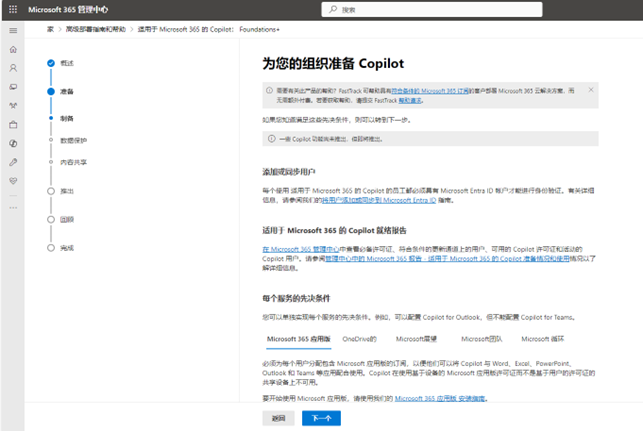
Task: Open the briefcase icon in sidebar
Action: coord(13,125)
